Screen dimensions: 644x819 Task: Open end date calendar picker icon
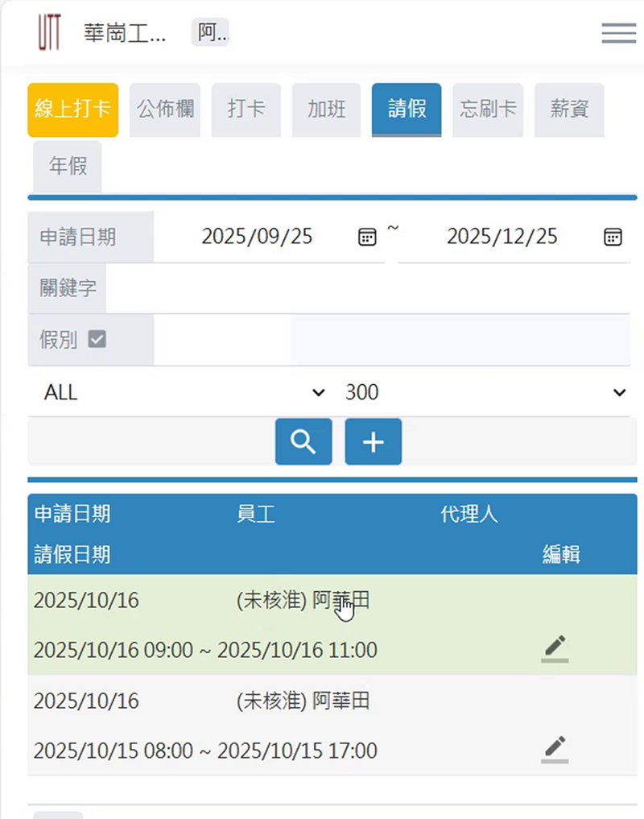click(x=613, y=237)
